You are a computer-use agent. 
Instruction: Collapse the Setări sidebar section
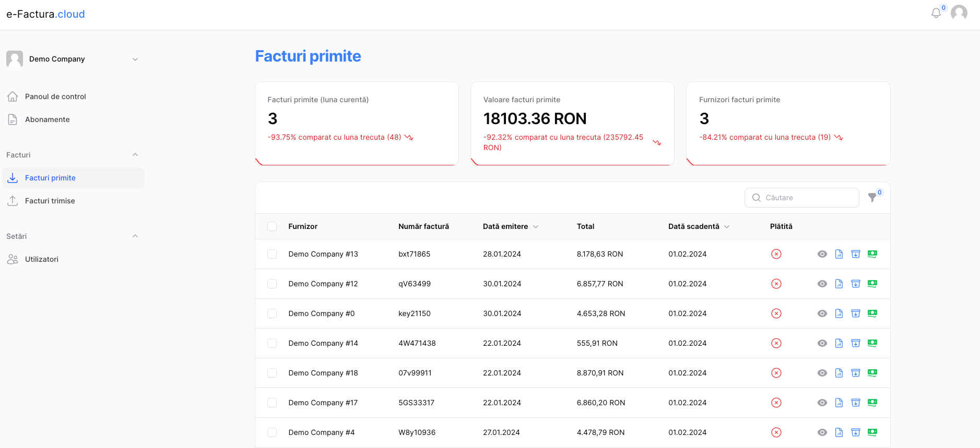click(x=135, y=236)
